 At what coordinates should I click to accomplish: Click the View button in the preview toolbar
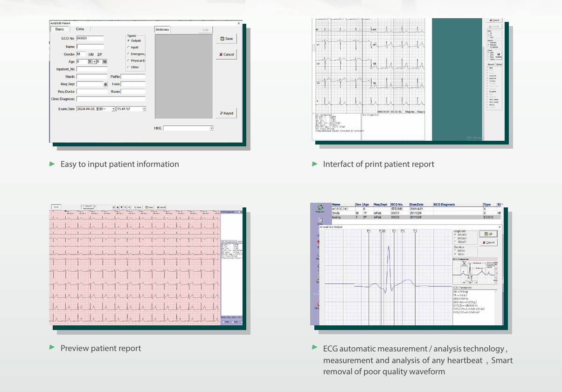138,207
